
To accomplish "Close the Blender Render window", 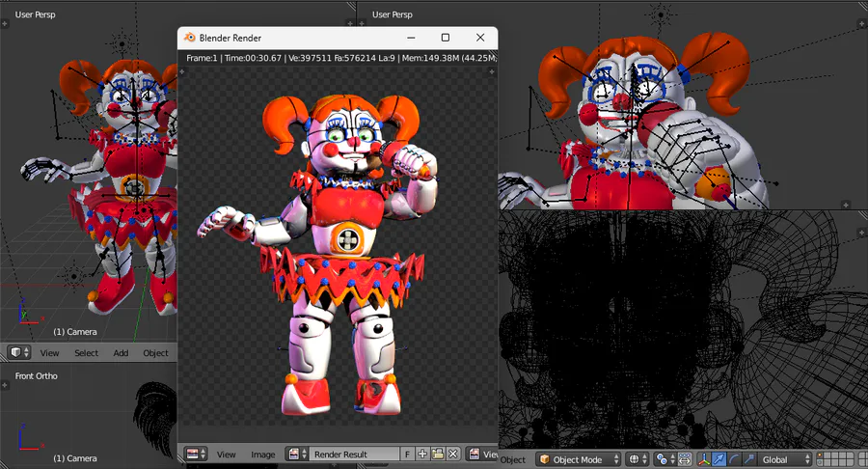I will pyautogui.click(x=480, y=38).
